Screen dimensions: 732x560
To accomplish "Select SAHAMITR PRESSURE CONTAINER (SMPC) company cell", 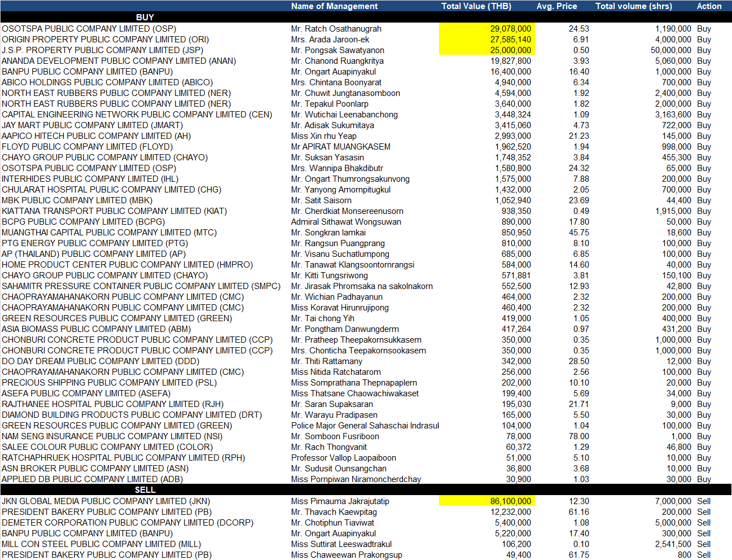I will 141,286.
